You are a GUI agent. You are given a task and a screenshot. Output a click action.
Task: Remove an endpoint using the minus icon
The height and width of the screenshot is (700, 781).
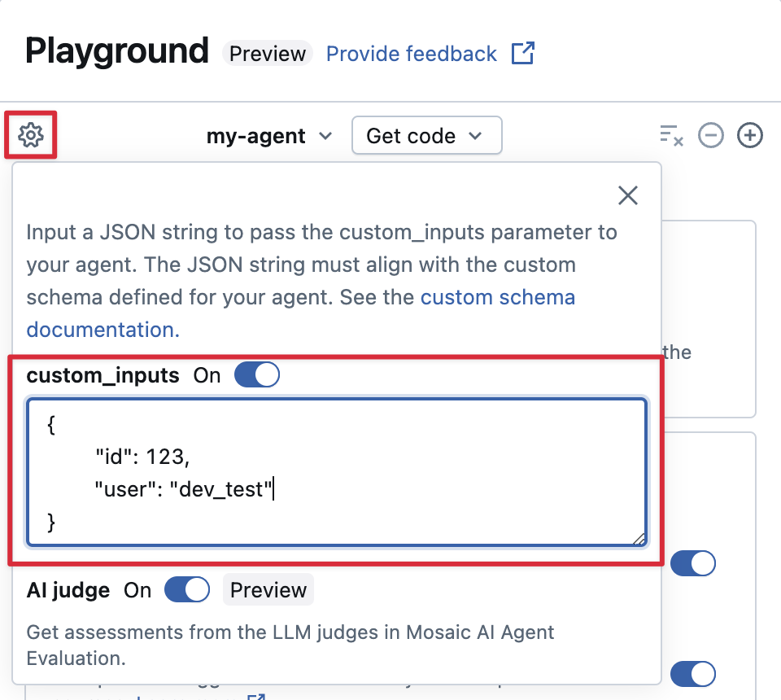711,136
